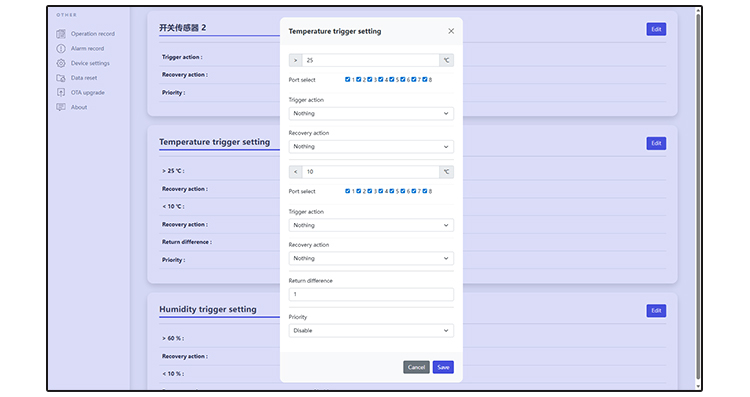Click Edit for Temperature trigger setting card
The height and width of the screenshot is (397, 750).
656,143
